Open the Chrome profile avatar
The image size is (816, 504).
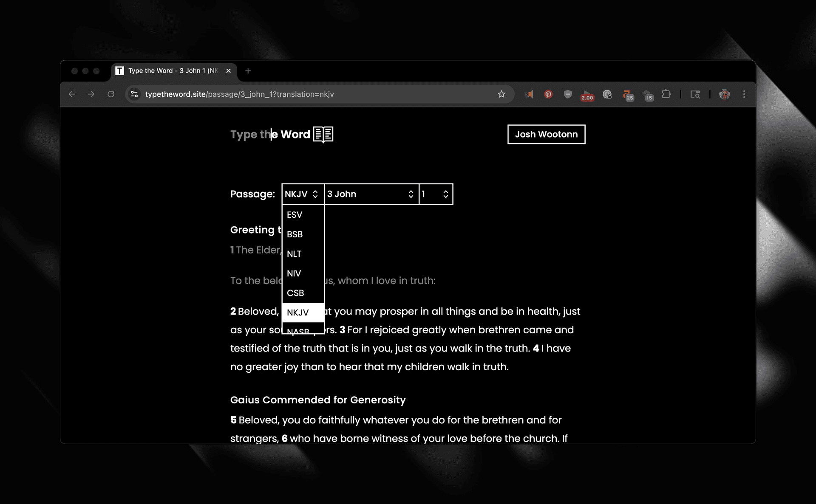724,94
